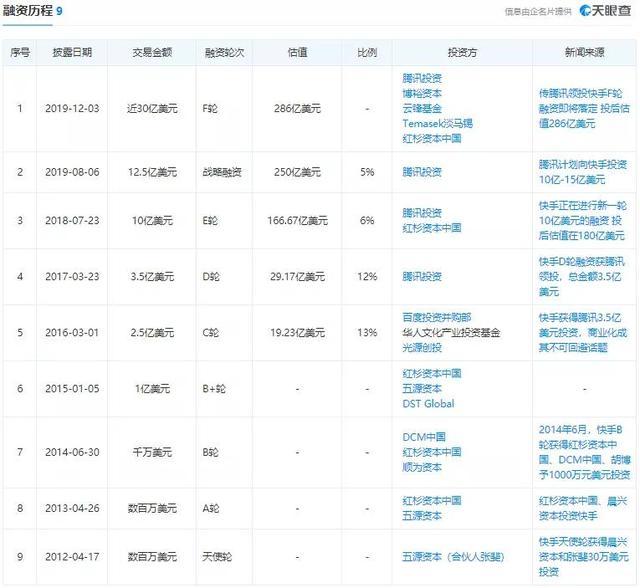Open DCM中国 investor link
Image resolution: width=640 pixels, height=588 pixels.
coord(424,437)
